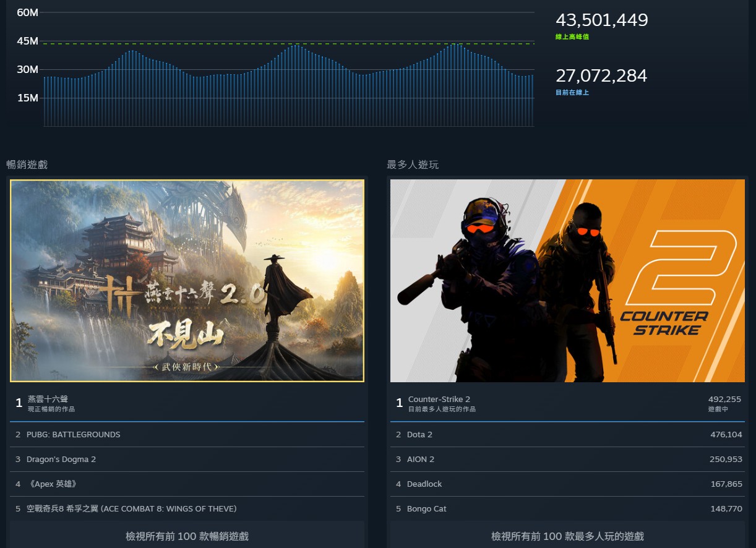Viewport: 756px width, 548px height.
Task: Click the 暢銷遊戲 section heading
Action: pyautogui.click(x=27, y=165)
